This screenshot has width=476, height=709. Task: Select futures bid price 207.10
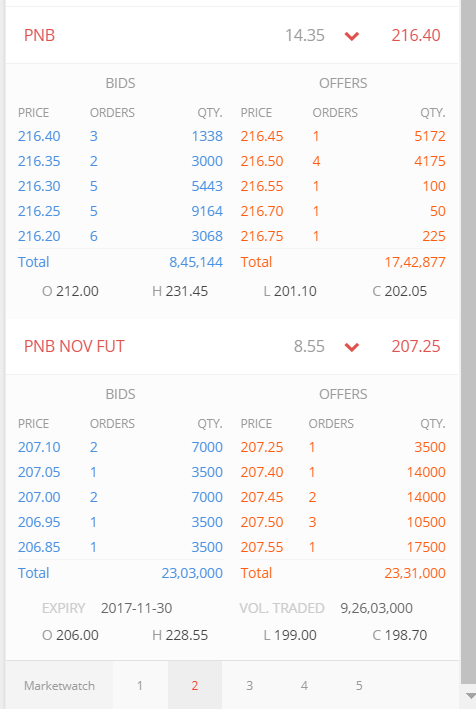pyautogui.click(x=39, y=447)
